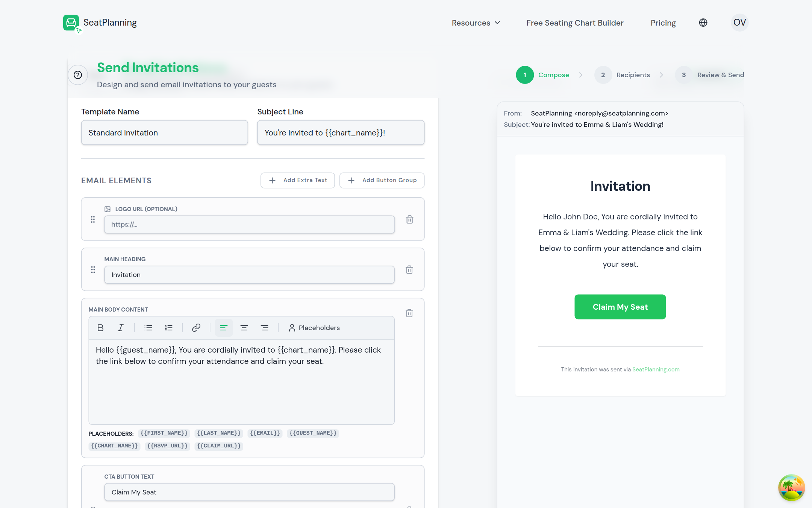This screenshot has height=508, width=812.
Task: Insert the {{GUEST_NAME}} placeholder chip
Action: point(313,433)
